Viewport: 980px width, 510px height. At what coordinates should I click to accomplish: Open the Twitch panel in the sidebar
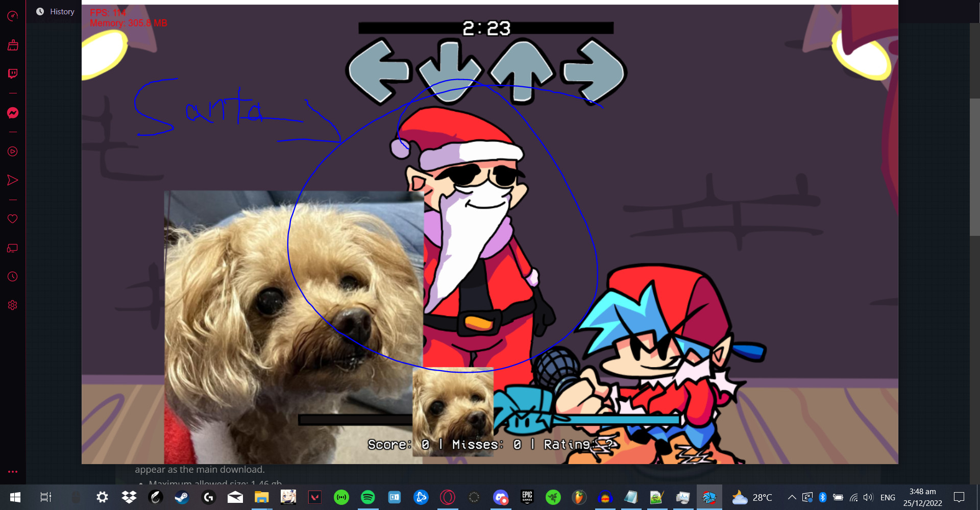point(13,74)
